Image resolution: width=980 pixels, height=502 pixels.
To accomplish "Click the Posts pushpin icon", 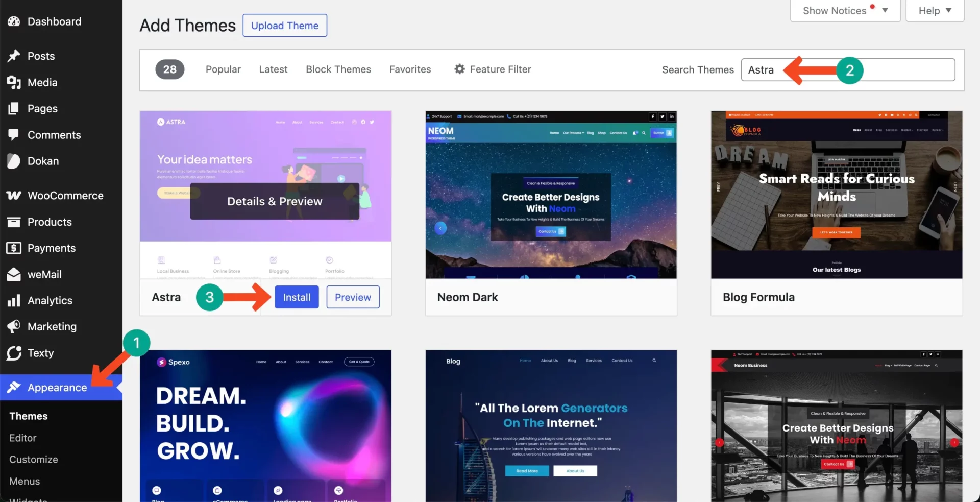I will pos(14,56).
